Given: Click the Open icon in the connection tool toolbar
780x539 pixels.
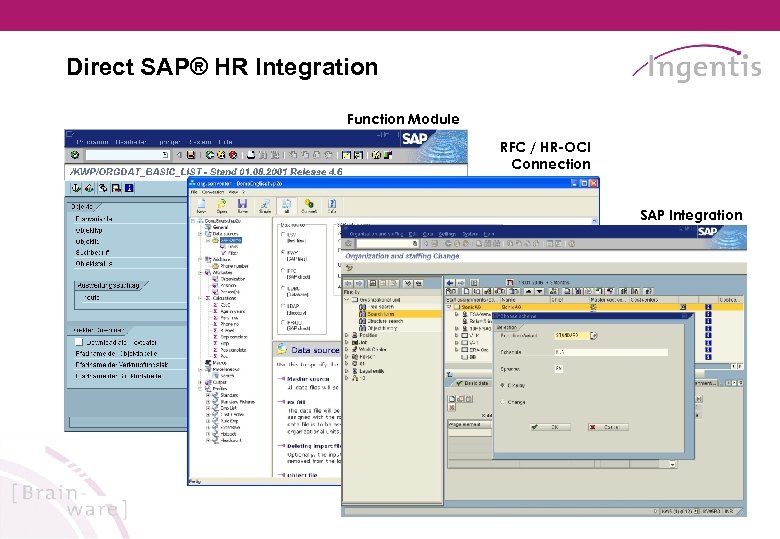Looking at the screenshot, I should [222, 205].
